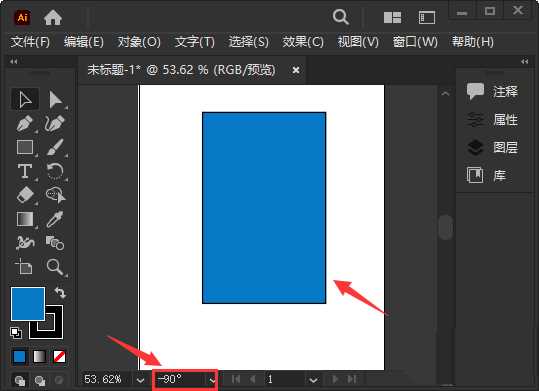
Task: Open the 效果(C) menu
Action: [303, 42]
